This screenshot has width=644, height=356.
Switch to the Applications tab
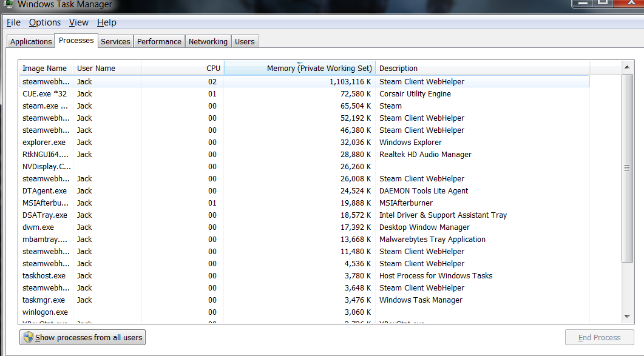30,41
